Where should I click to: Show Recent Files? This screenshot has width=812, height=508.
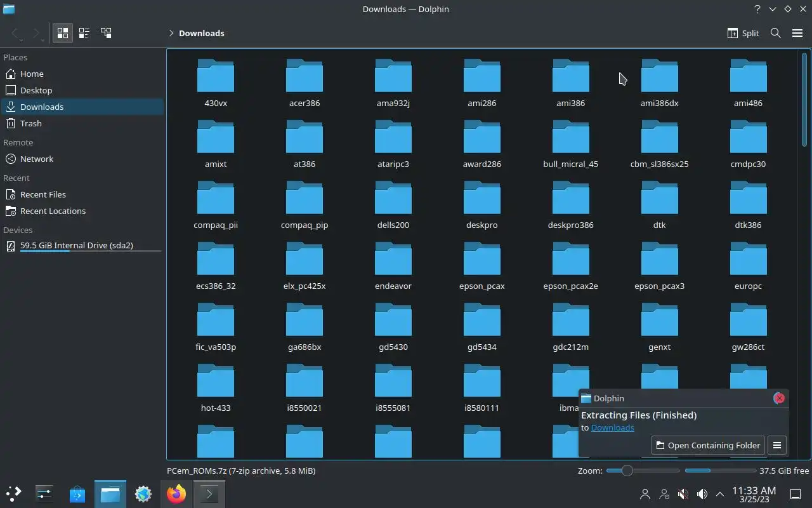point(82,194)
